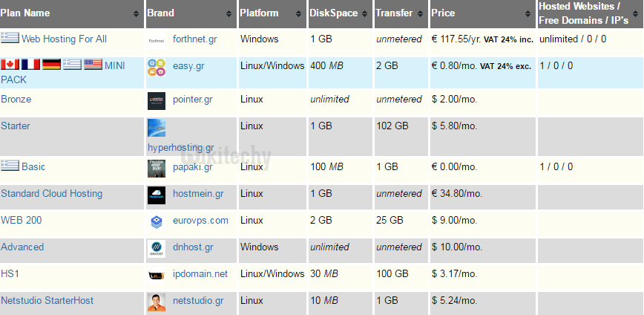The width and height of the screenshot is (644, 315).
Task: Visit the hyperhosting.gr brand link
Action: coord(180,148)
